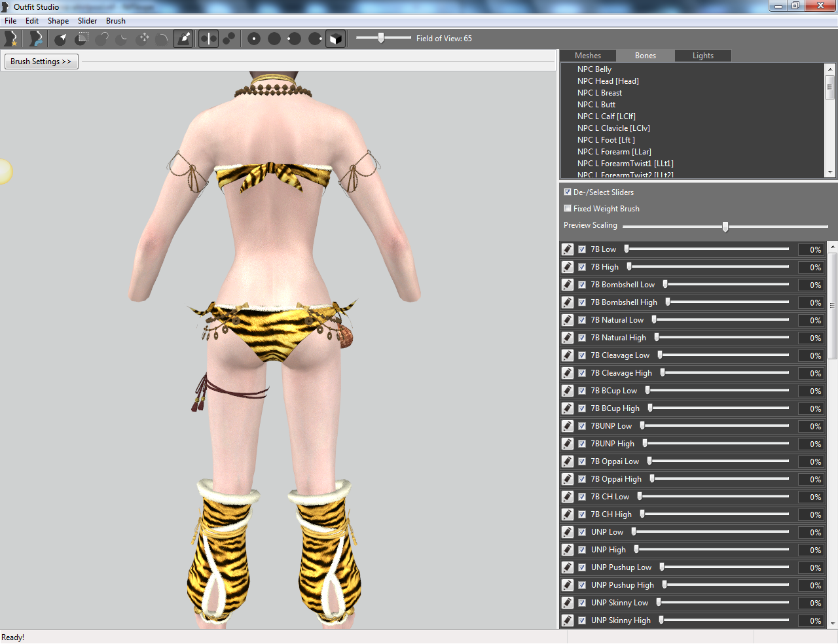Select the NPC L Forearm [LLar] bone

614,152
